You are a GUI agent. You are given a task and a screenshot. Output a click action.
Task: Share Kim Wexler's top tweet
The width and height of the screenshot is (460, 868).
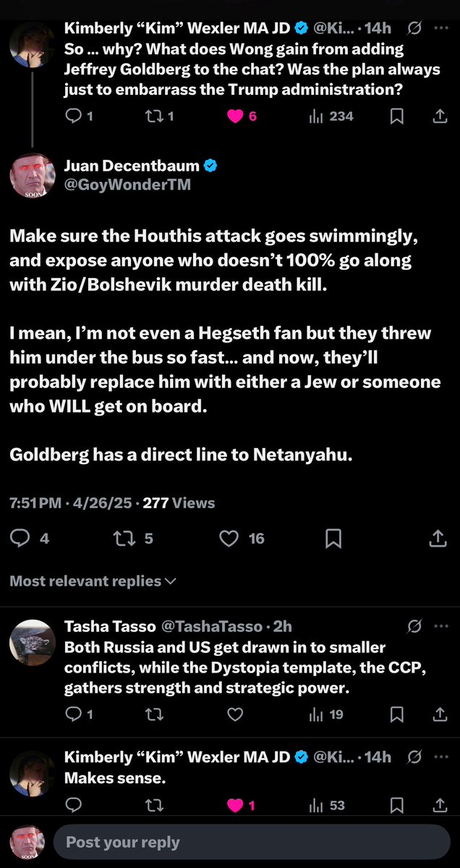(439, 116)
